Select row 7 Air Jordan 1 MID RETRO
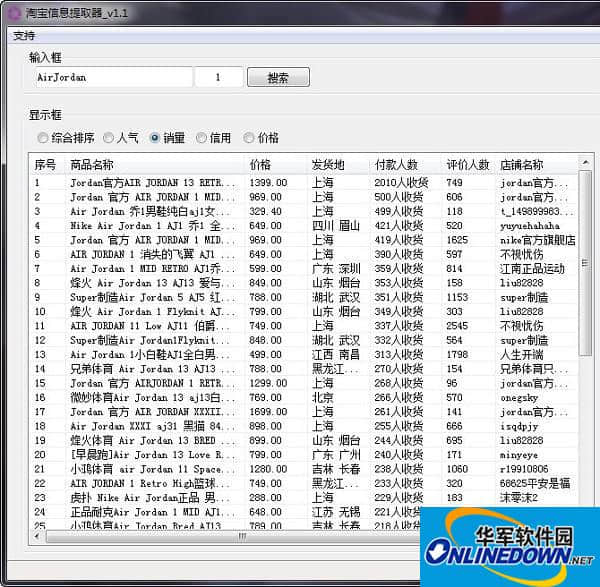The height and width of the screenshot is (587, 600). tap(304, 269)
